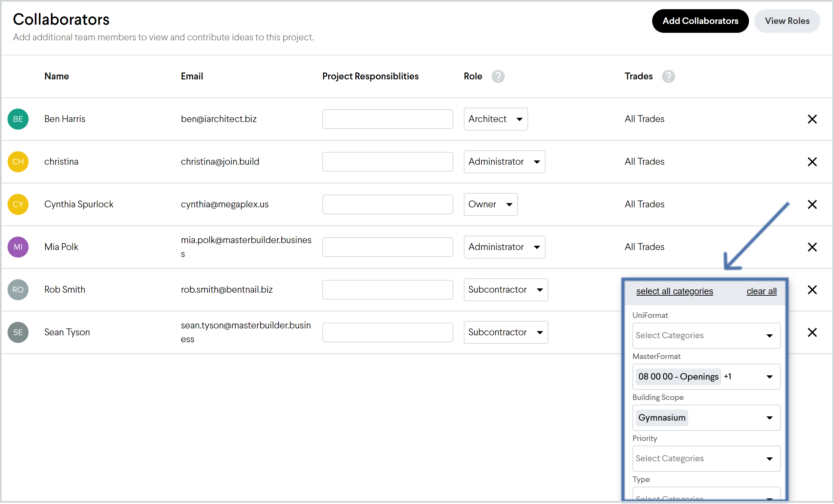Remove Sean Tyson with the X icon
This screenshot has width=834, height=504.
812,332
